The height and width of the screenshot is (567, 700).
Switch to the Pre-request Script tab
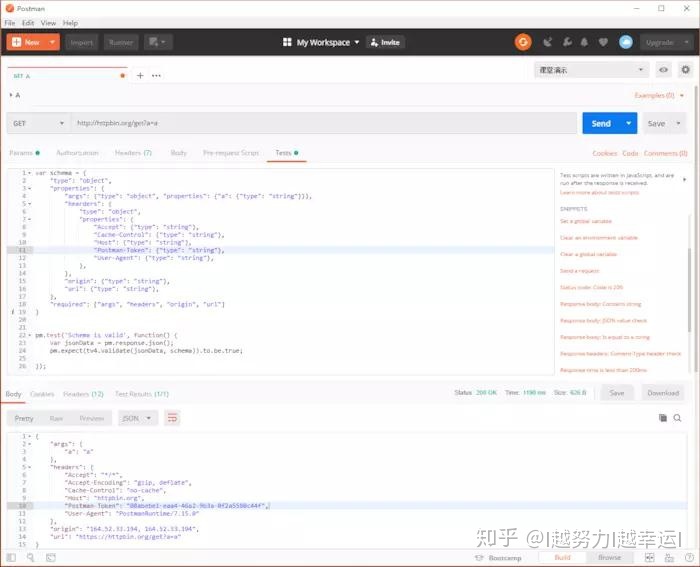pyautogui.click(x=231, y=153)
